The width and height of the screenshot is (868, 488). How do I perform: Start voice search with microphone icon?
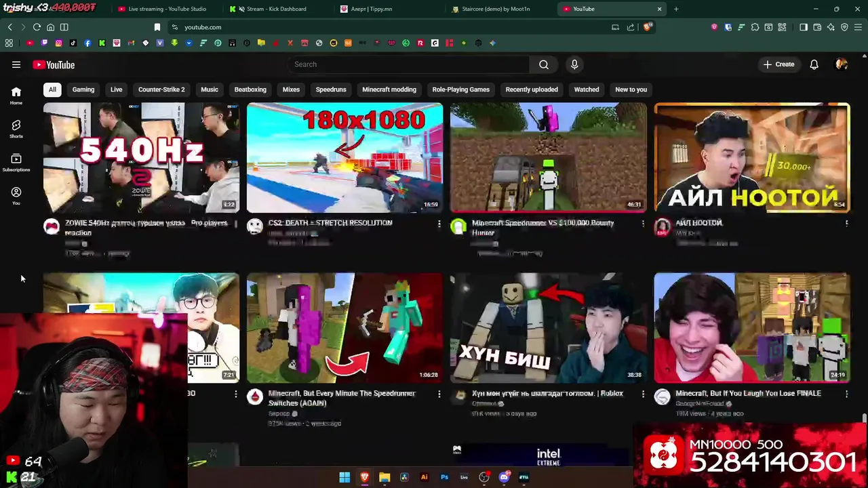point(574,64)
